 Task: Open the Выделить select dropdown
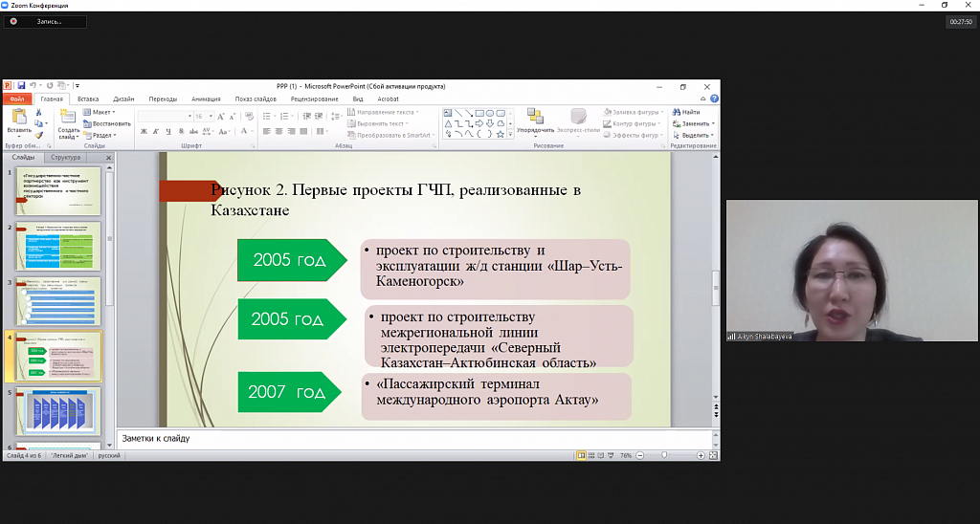click(694, 135)
